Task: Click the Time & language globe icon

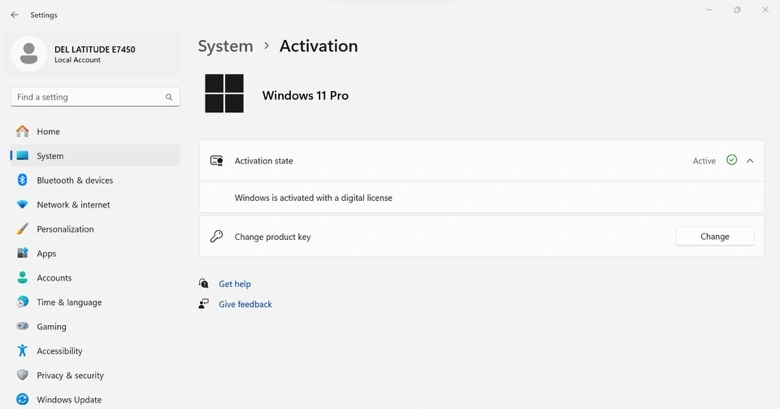Action: [22, 302]
